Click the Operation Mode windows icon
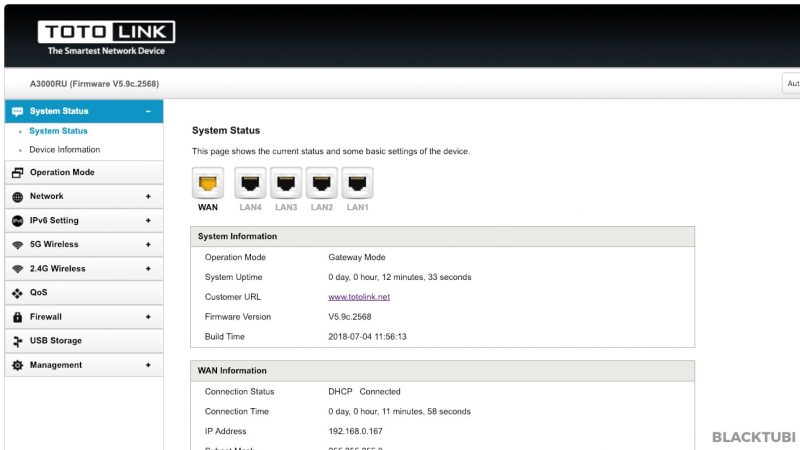The width and height of the screenshot is (800, 450). coord(17,172)
